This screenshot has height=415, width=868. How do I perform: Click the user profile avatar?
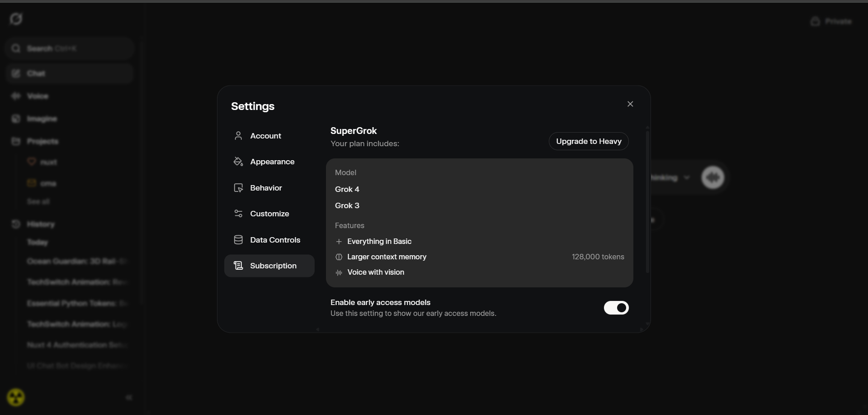[x=16, y=397]
